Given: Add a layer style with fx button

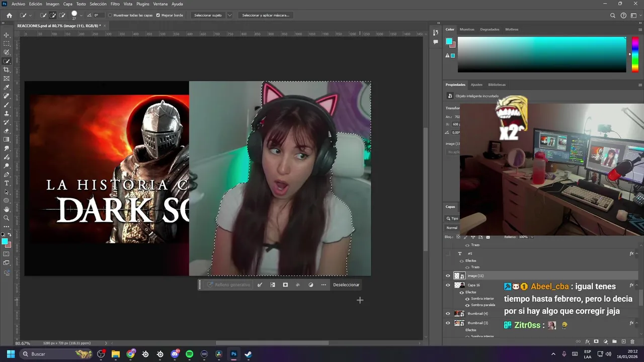Looking at the screenshot, I should click(587, 342).
